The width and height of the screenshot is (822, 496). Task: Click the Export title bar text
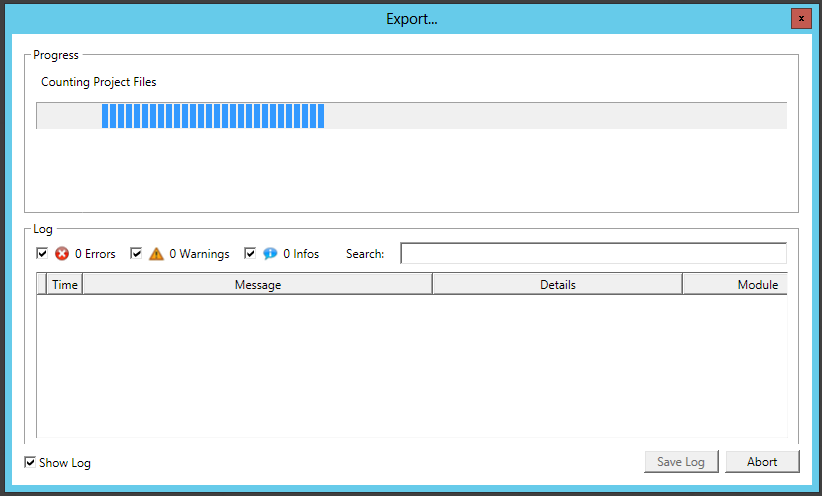point(411,19)
